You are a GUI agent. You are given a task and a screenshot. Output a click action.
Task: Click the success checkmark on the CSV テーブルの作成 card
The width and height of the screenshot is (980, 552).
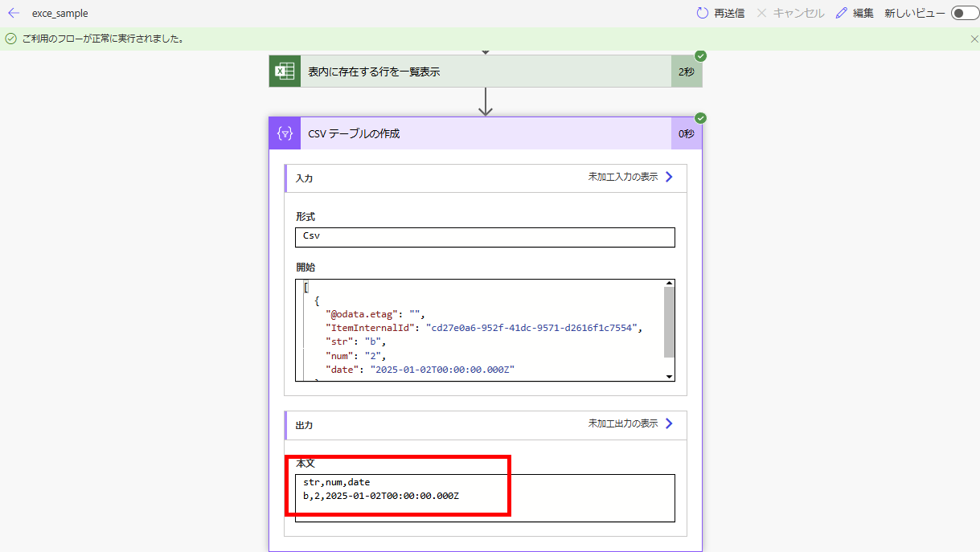click(699, 117)
